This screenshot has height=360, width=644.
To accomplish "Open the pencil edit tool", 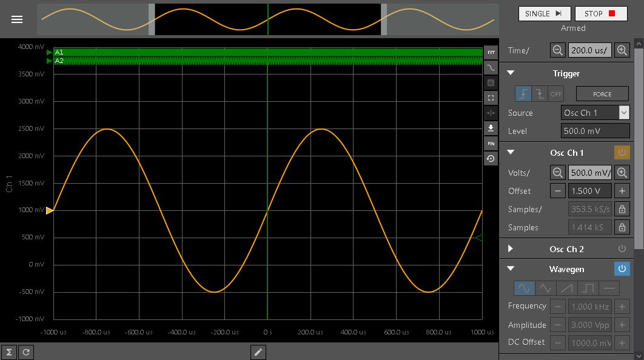I will [258, 352].
